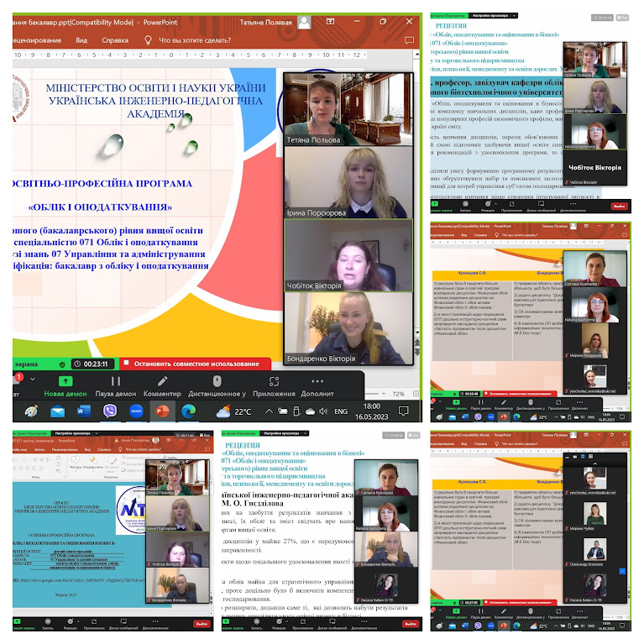Click the 22°C weather widget in large screenshot
The height and width of the screenshot is (644, 644).
point(233,411)
